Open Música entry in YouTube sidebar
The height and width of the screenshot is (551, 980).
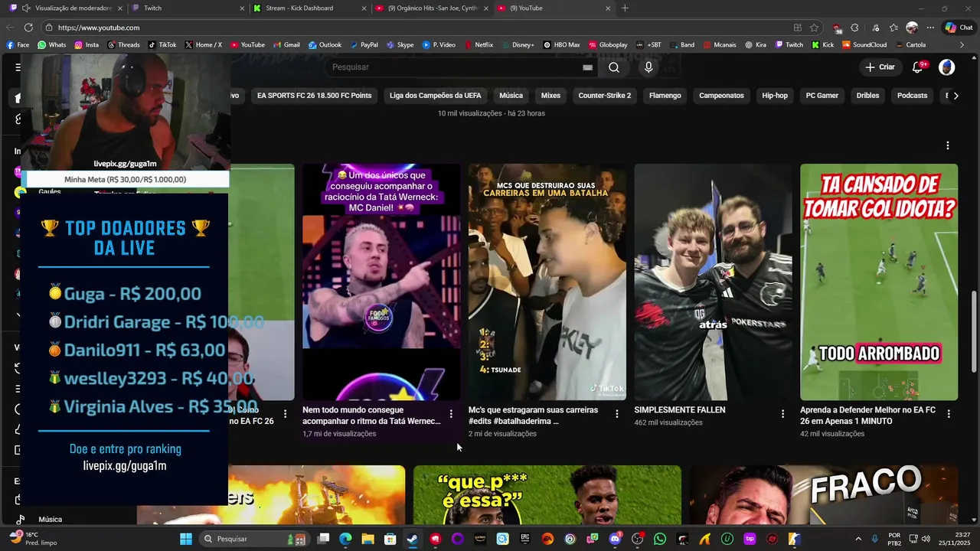pos(50,520)
